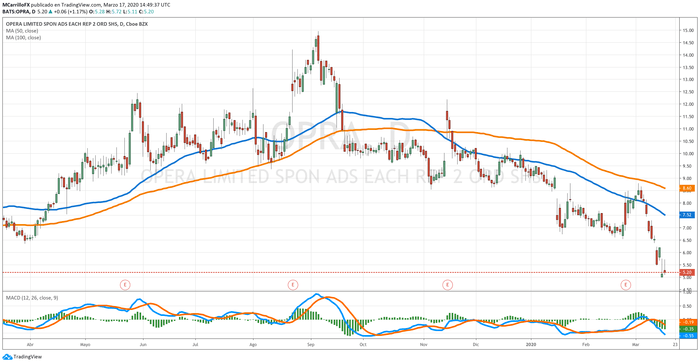Click the Jul label on the time axis
This screenshot has height=364, width=700.
pos(195,345)
